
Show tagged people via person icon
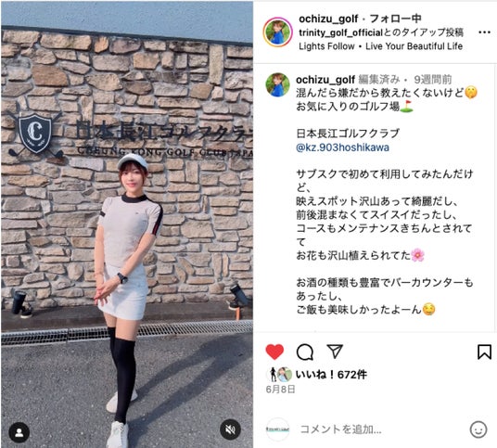pyautogui.click(x=19, y=432)
